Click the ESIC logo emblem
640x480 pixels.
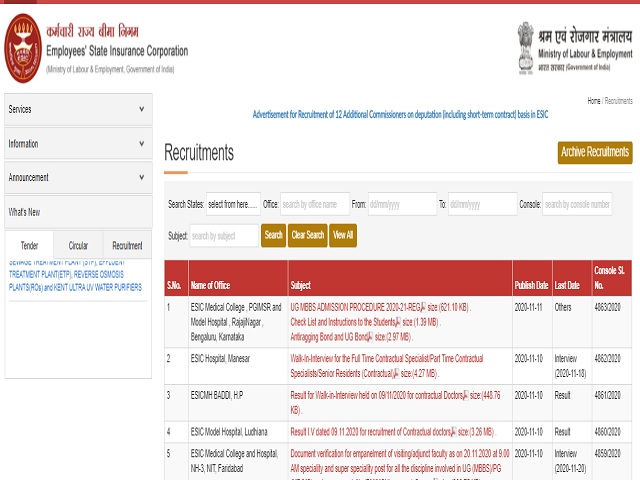[23, 48]
